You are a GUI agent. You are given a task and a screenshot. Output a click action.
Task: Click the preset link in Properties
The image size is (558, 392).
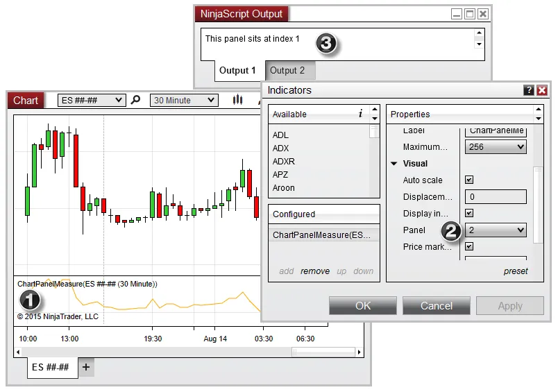click(x=516, y=271)
